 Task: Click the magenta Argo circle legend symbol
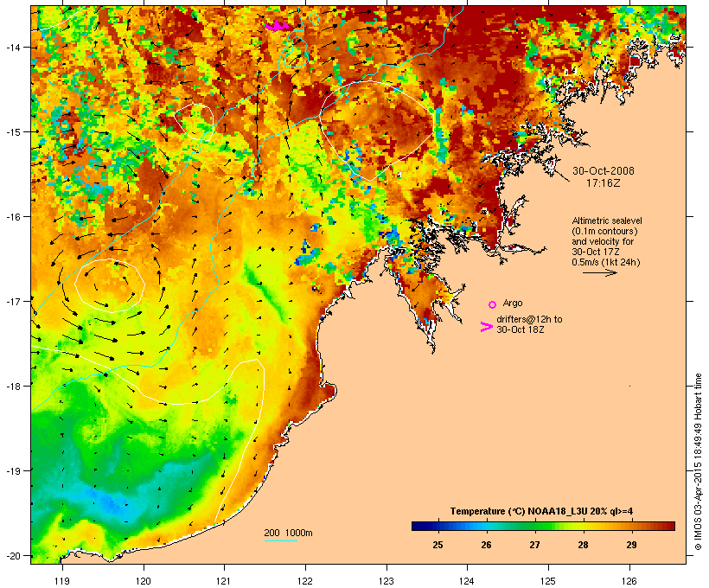[x=493, y=304]
